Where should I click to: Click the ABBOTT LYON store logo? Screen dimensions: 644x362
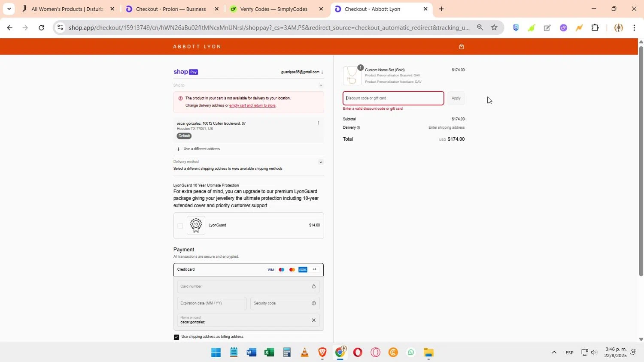pyautogui.click(x=197, y=46)
